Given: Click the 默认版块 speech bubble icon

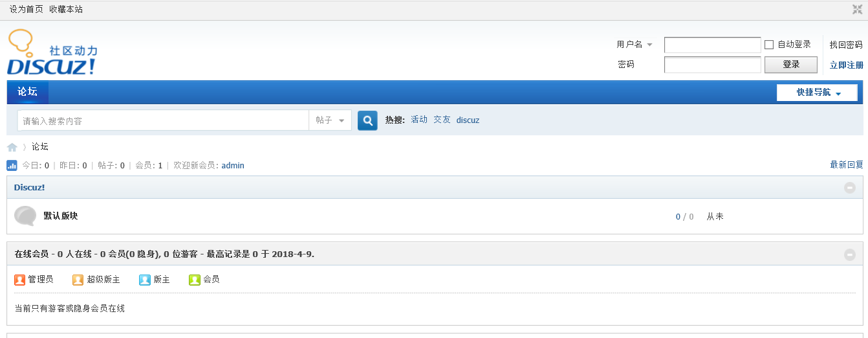Looking at the screenshot, I should 25,216.
